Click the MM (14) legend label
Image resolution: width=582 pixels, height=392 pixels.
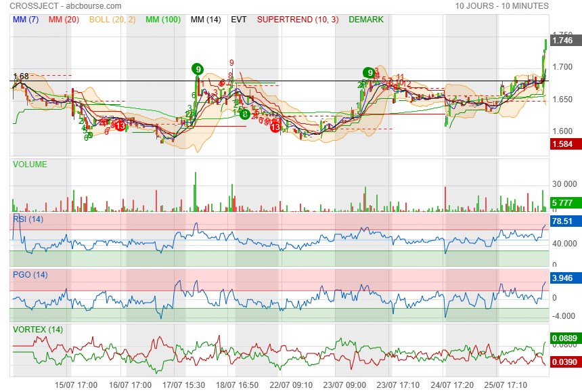(x=206, y=20)
